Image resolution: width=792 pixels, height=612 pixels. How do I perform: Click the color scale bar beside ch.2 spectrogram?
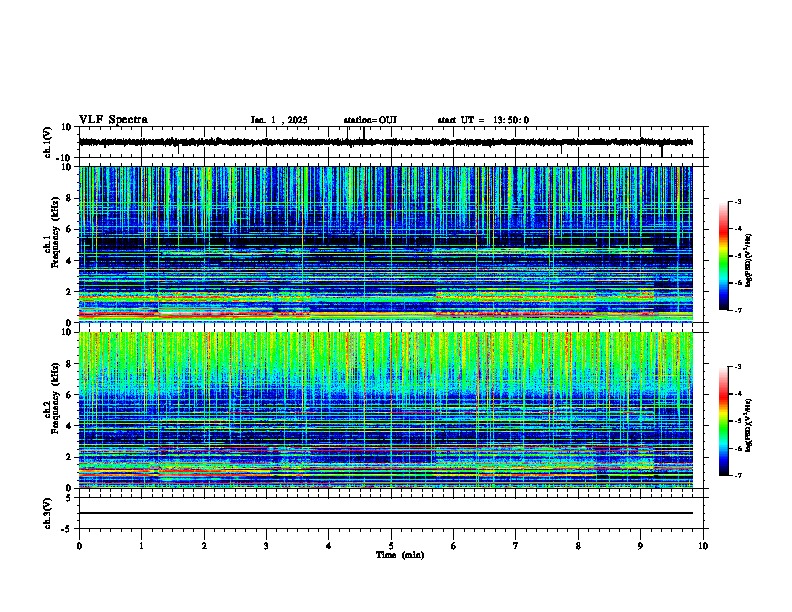[x=723, y=421]
